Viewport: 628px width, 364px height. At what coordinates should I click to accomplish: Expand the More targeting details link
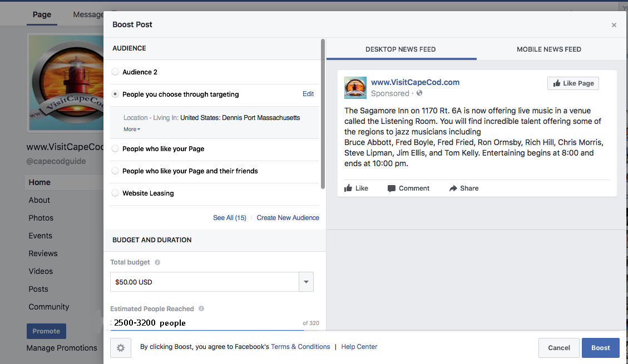[132, 129]
